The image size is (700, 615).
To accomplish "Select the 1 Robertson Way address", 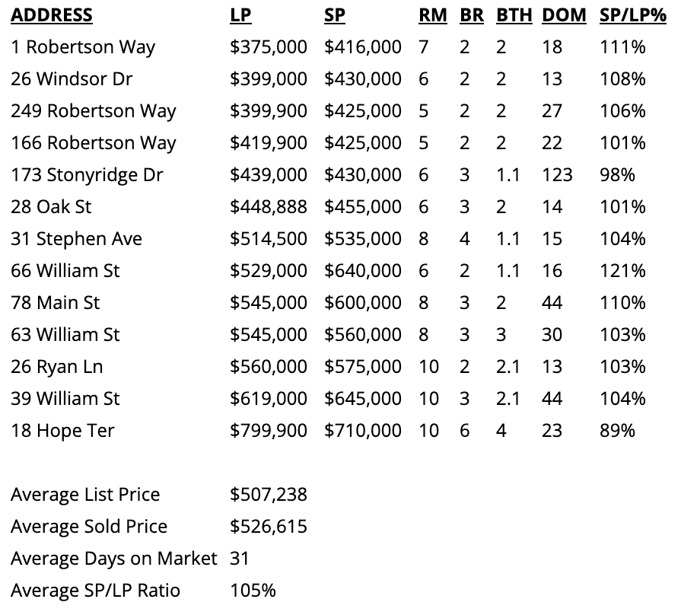I will pos(83,47).
